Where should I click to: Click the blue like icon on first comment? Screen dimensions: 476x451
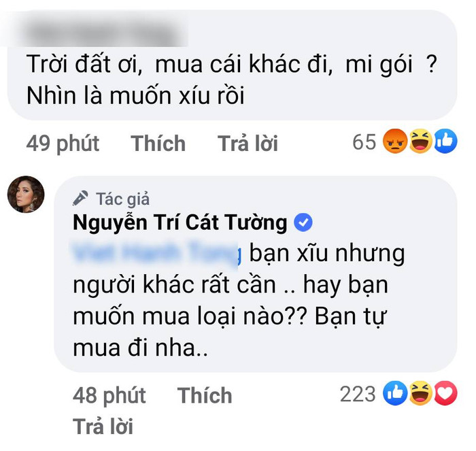pos(445,141)
